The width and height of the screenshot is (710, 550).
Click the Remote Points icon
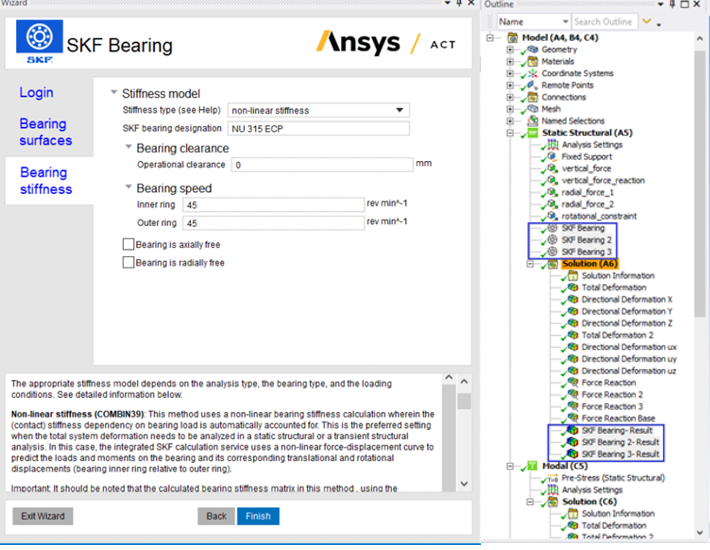[533, 85]
